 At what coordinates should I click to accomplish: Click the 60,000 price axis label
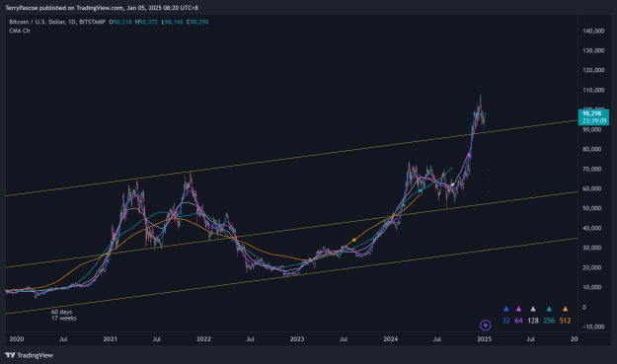coord(591,188)
